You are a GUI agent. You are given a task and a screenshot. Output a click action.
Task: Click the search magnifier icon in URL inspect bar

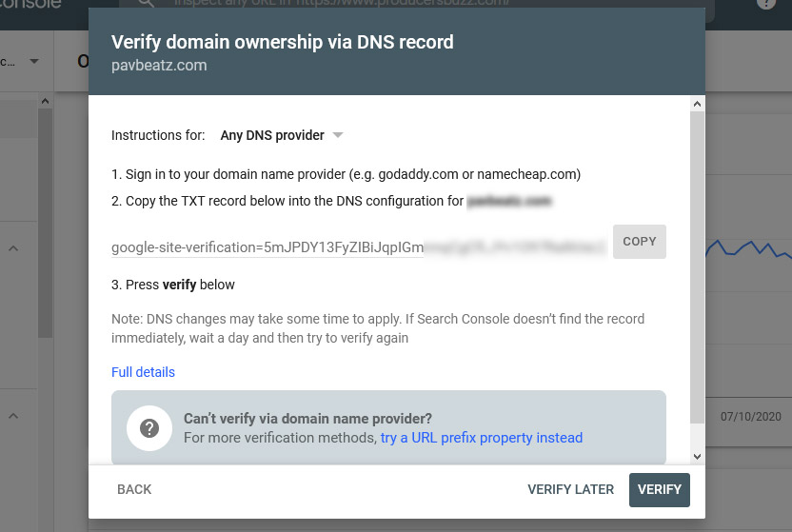pyautogui.click(x=146, y=3)
